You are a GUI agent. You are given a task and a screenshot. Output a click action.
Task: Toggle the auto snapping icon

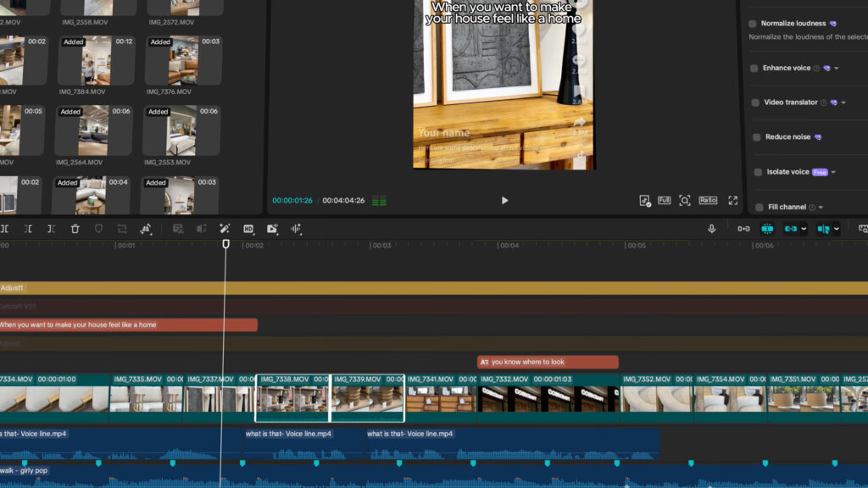(x=766, y=229)
